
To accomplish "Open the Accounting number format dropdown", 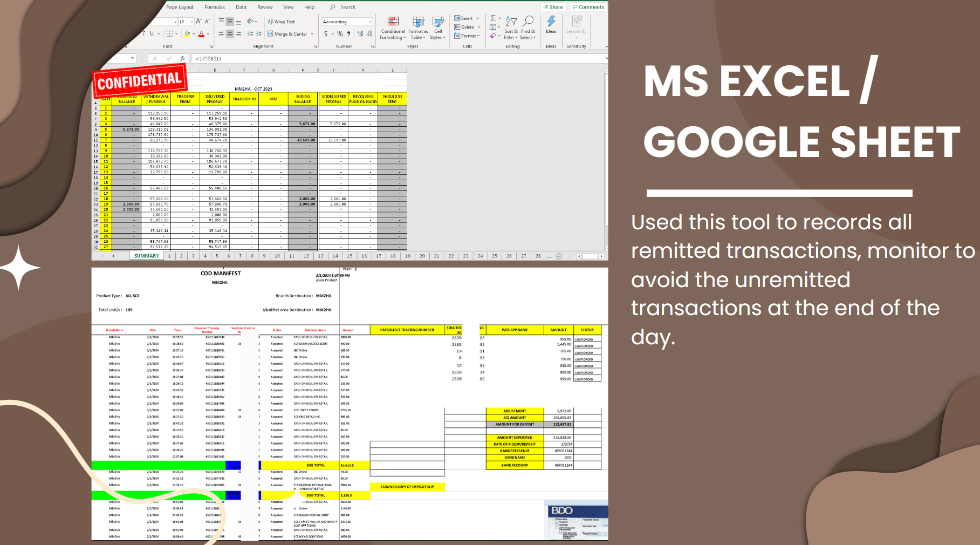I will (370, 22).
